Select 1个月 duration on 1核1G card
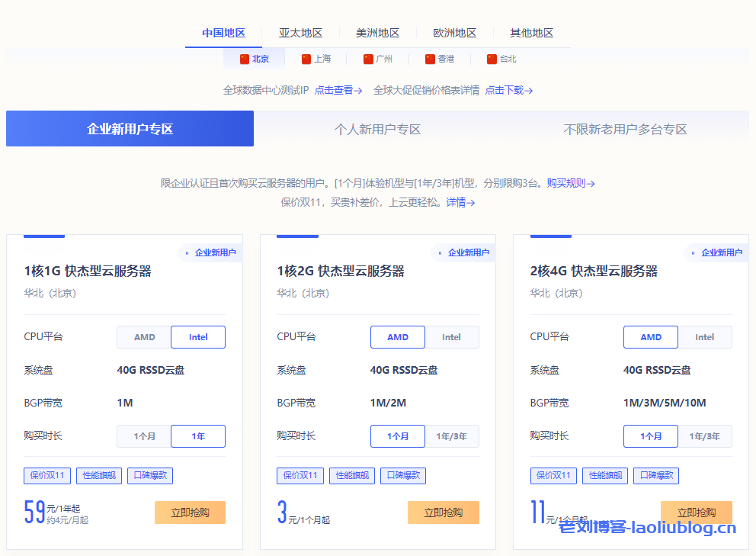Screen dimensions: 756x556 [144, 436]
